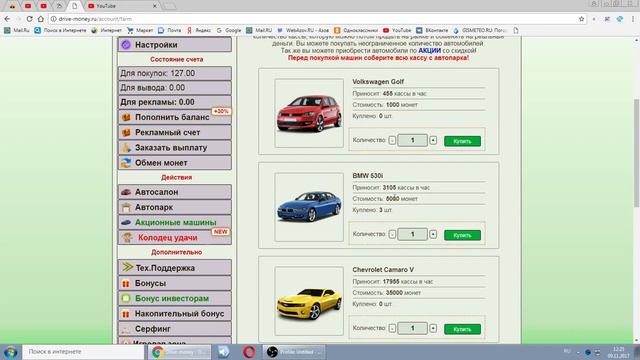Click the АКЦИИ link
640x360 pixels.
429,51
